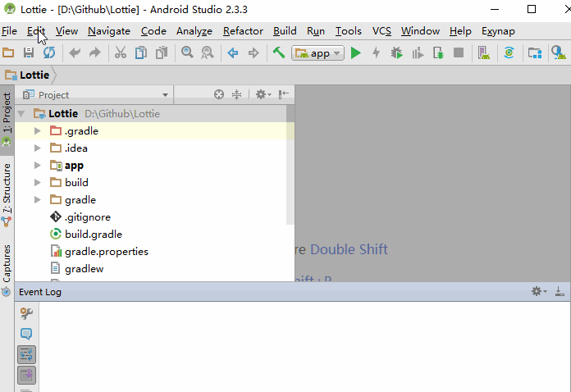This screenshot has height=392, width=571.
Task: Open the Analyze menu
Action: (194, 31)
